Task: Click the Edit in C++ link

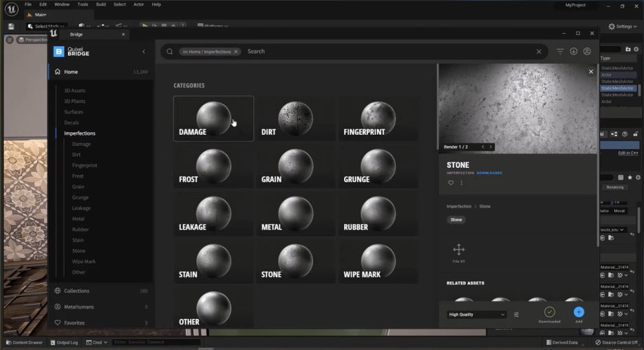Action: 628,153
